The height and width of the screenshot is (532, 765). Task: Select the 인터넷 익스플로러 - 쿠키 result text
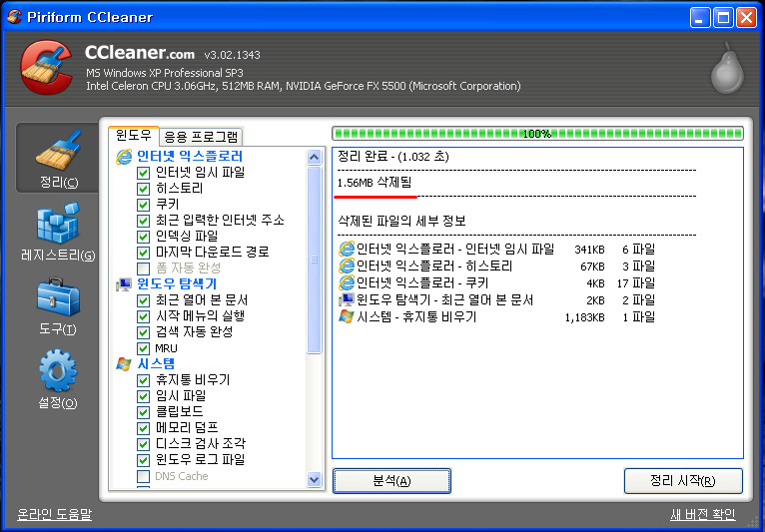pyautogui.click(x=422, y=282)
